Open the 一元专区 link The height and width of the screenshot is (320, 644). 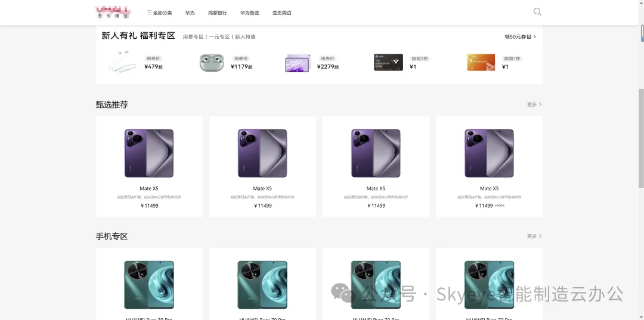[219, 36]
